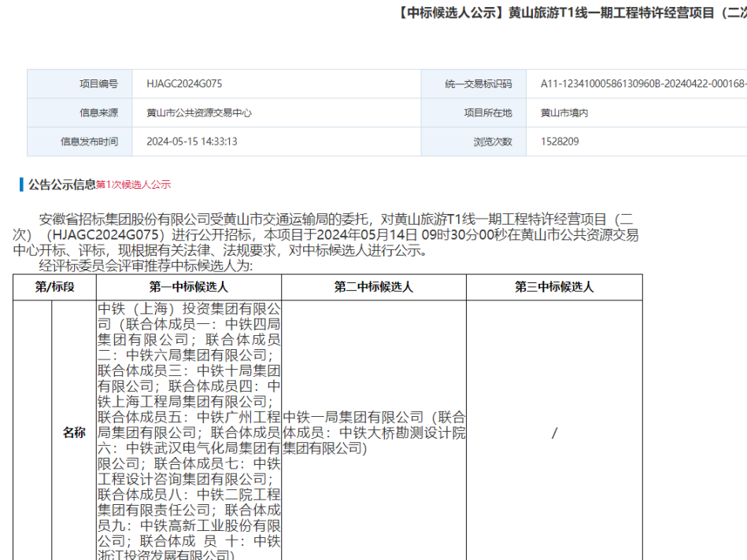
Task: Click the 第二中标候选人 column header
Action: tap(373, 286)
